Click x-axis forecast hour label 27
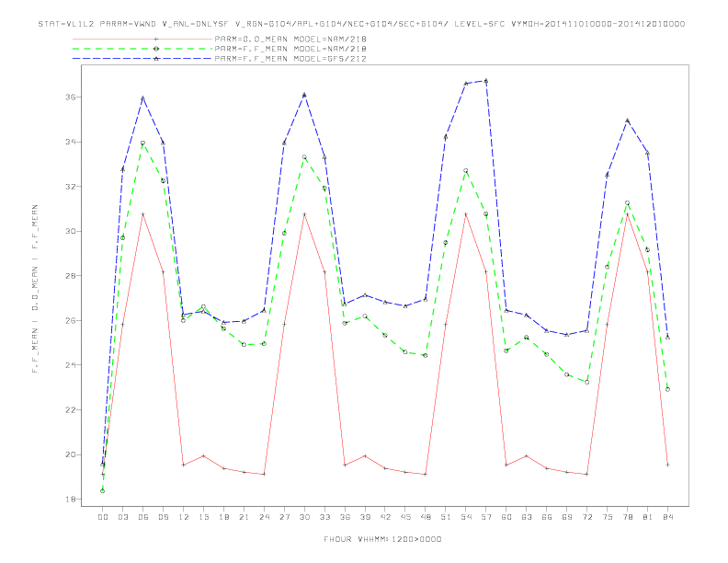This screenshot has height=563, width=728. pos(284,517)
